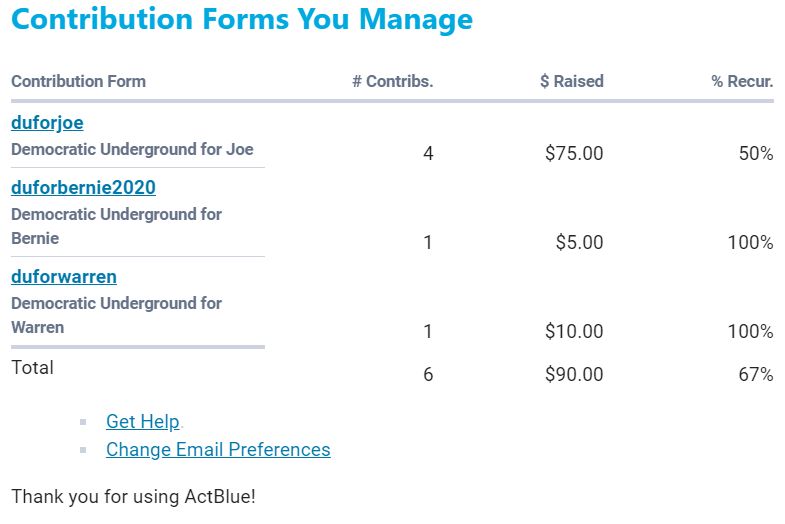Select the $90.00 total raised value
The image size is (785, 524).
[574, 375]
